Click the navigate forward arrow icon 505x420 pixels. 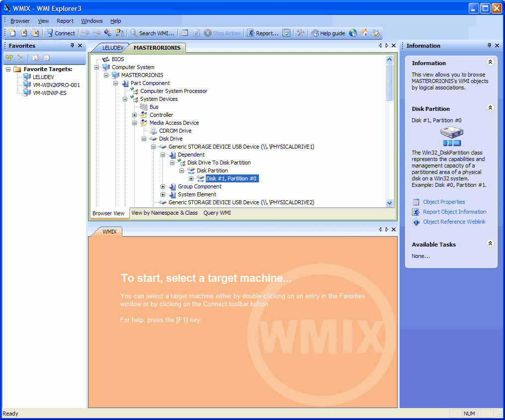click(96, 33)
